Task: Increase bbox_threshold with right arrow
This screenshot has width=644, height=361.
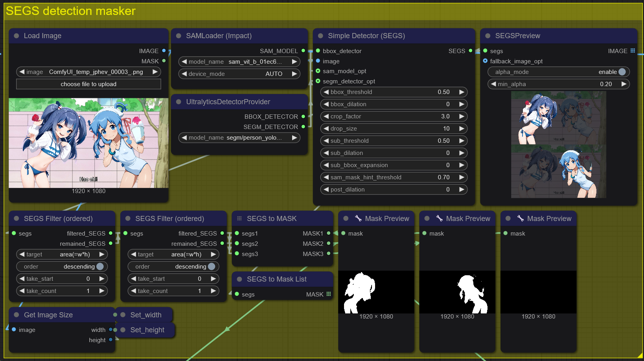Action: [462, 92]
